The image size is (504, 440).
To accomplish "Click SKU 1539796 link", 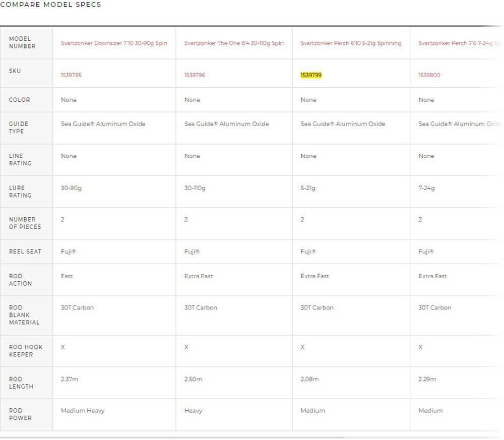I will pyautogui.click(x=195, y=75).
